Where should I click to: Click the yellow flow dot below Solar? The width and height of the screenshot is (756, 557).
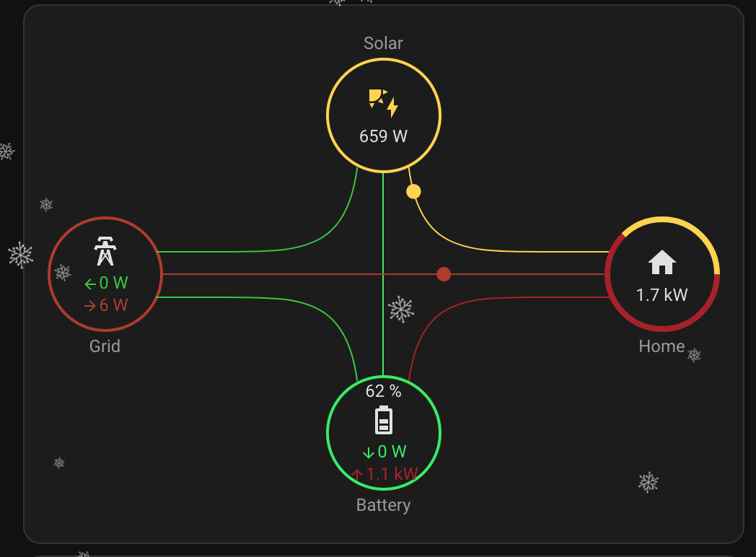tap(413, 191)
